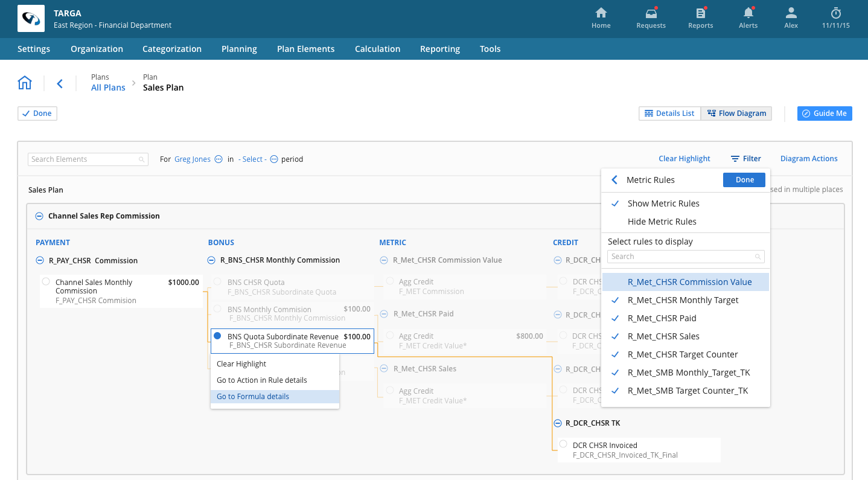Select Channel Sales Monthly Commission radio button
Screen dimensions: 868x480
click(x=46, y=281)
